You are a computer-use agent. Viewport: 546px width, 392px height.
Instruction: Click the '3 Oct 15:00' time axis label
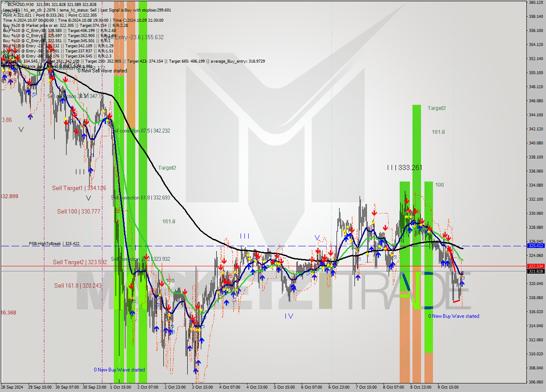[x=203, y=387]
